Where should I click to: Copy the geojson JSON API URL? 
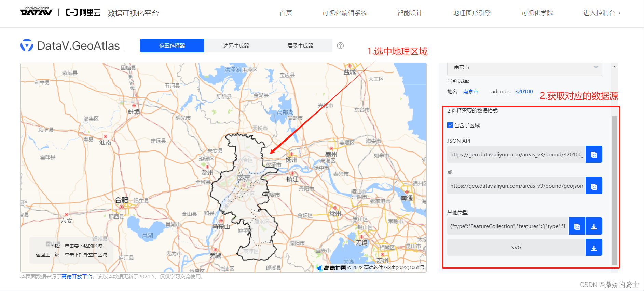click(x=594, y=186)
